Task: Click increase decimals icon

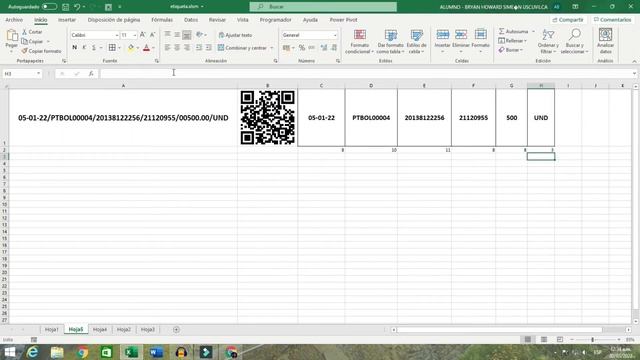Action: [324, 48]
